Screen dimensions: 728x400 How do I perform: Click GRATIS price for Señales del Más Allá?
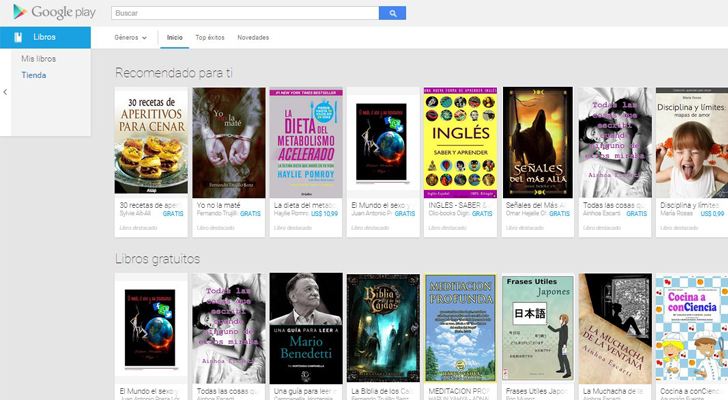559,214
